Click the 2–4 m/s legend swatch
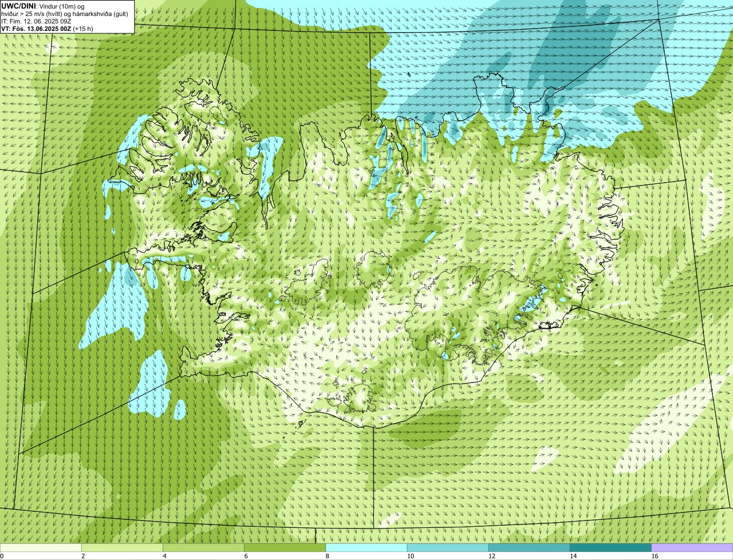733x560 pixels. pyautogui.click(x=122, y=548)
